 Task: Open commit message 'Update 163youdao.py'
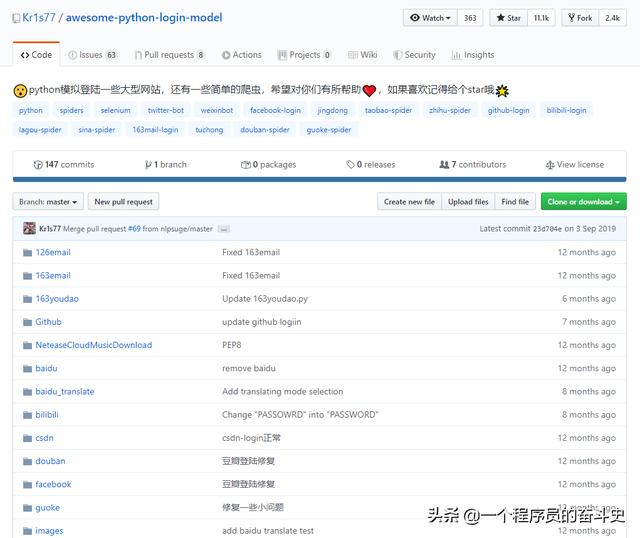(265, 299)
